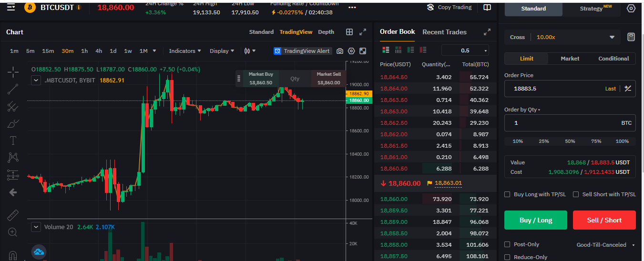Open the 0.5 order book grouping dropdown
The image size is (644, 261).
[x=465, y=50]
